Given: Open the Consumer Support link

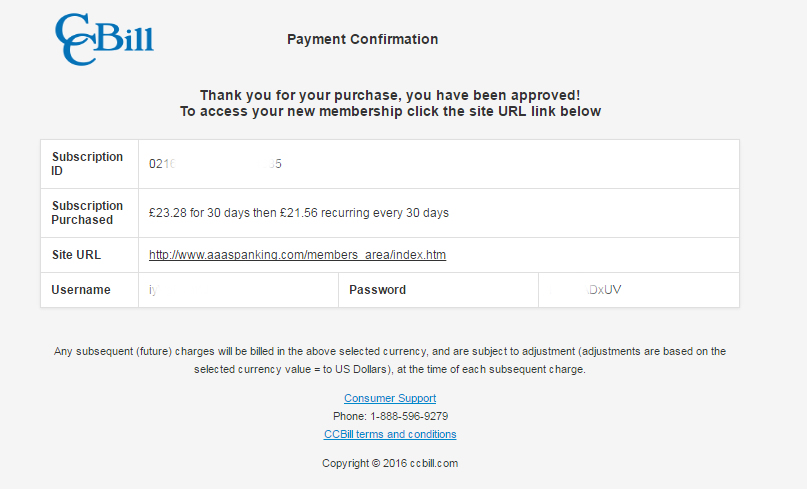Looking at the screenshot, I should point(390,398).
